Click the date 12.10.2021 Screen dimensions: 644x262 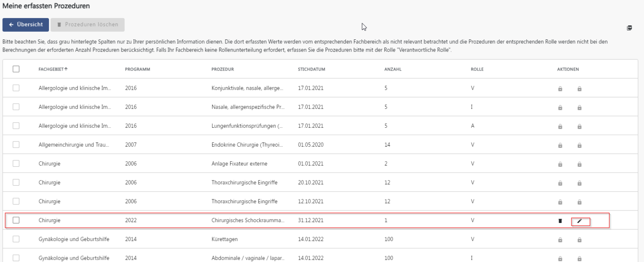[311, 202]
